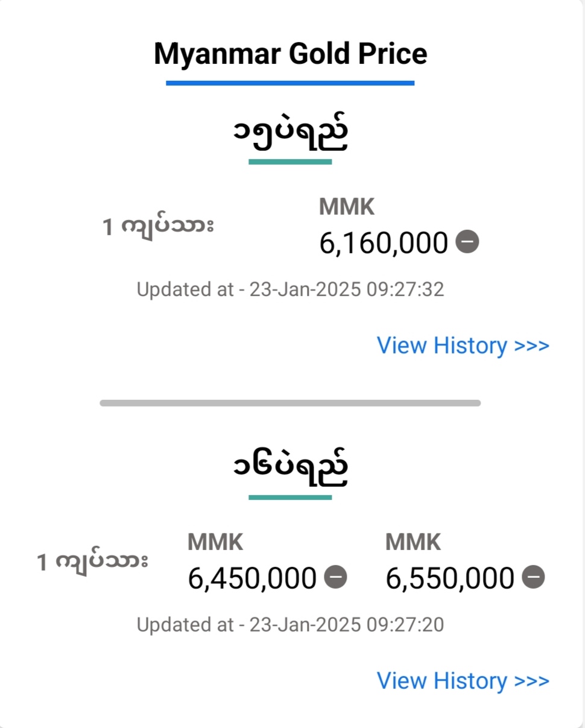This screenshot has width=585, height=728.
Task: Click the 1 ကျပ်သား label in 16 ပဲရည် section
Action: 93,562
